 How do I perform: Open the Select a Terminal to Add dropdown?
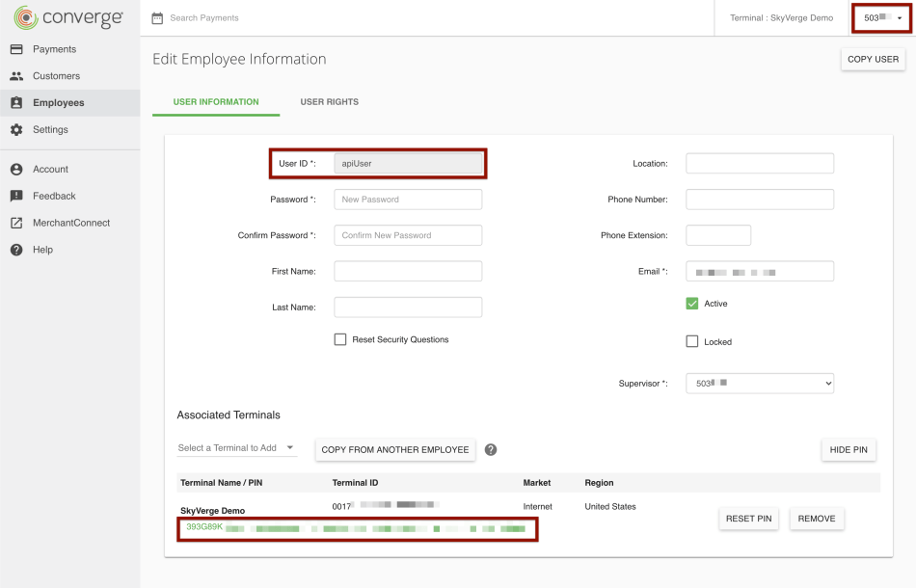[237, 447]
